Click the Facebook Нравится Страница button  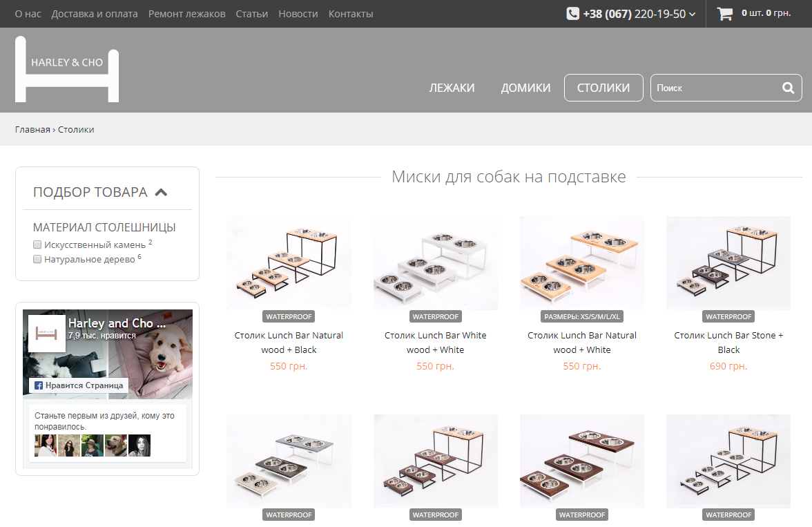[79, 385]
